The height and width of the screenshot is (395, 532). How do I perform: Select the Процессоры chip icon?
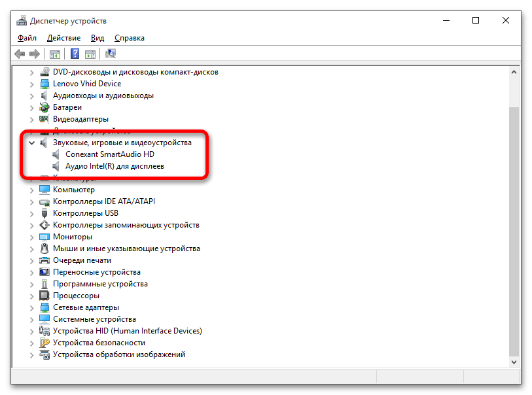point(44,296)
